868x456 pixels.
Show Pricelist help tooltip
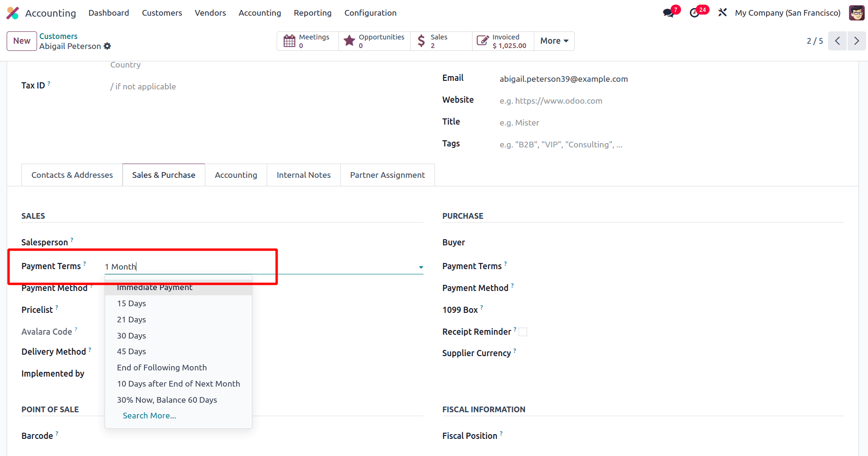pyautogui.click(x=57, y=307)
